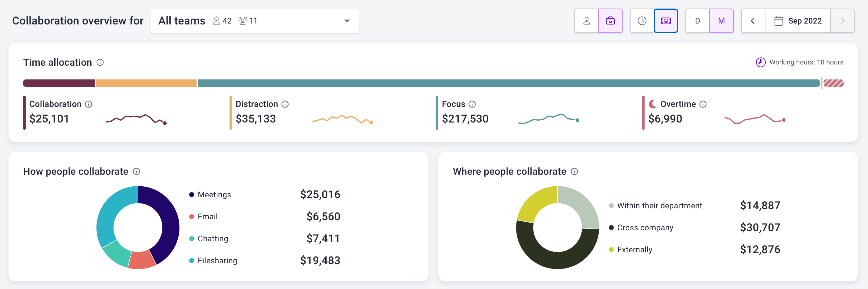Viewport: 868px width, 289px height.
Task: Click info icon next to Collaboration
Action: [89, 104]
